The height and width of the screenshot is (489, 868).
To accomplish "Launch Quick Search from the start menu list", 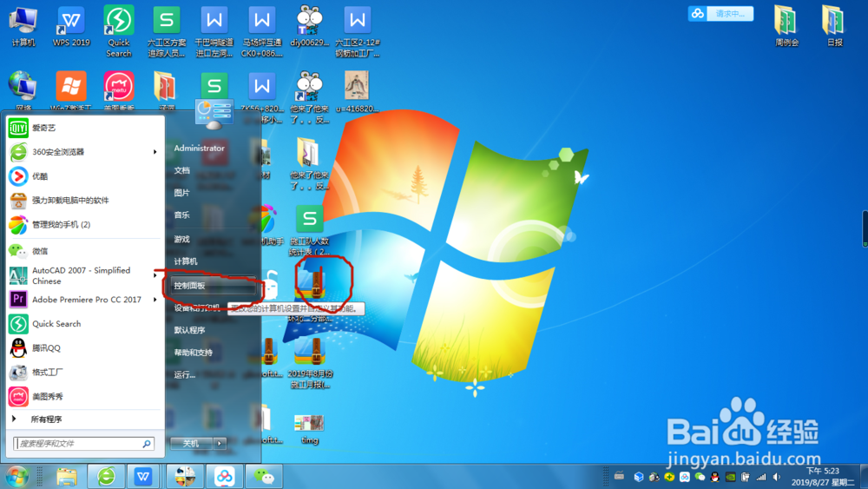I will tap(85, 324).
